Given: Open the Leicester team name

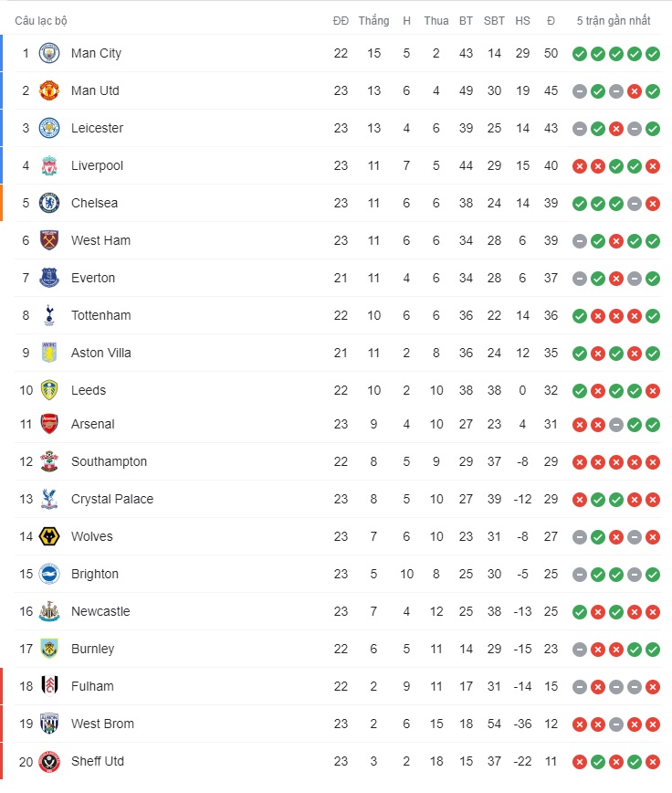Looking at the screenshot, I should pos(97,128).
